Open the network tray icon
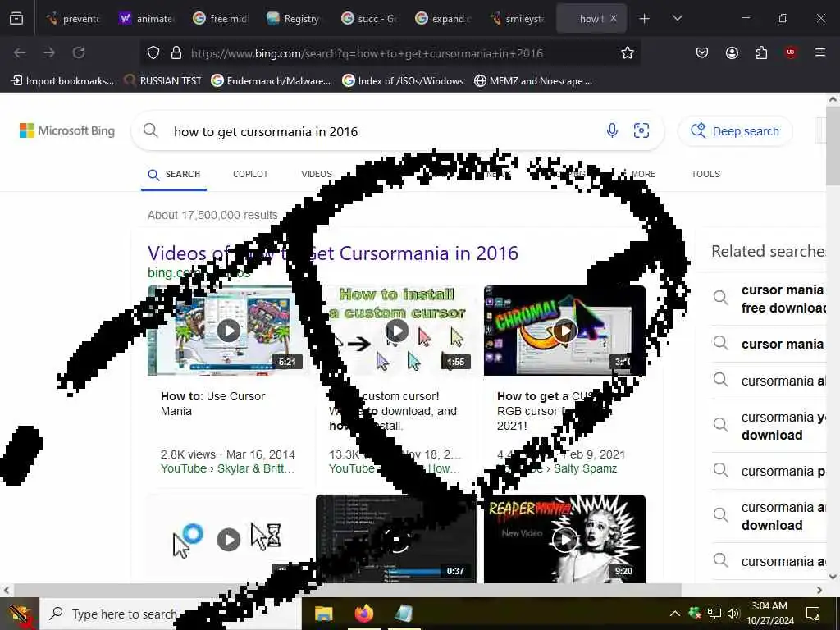Screen dimensions: 840x630 (714, 614)
